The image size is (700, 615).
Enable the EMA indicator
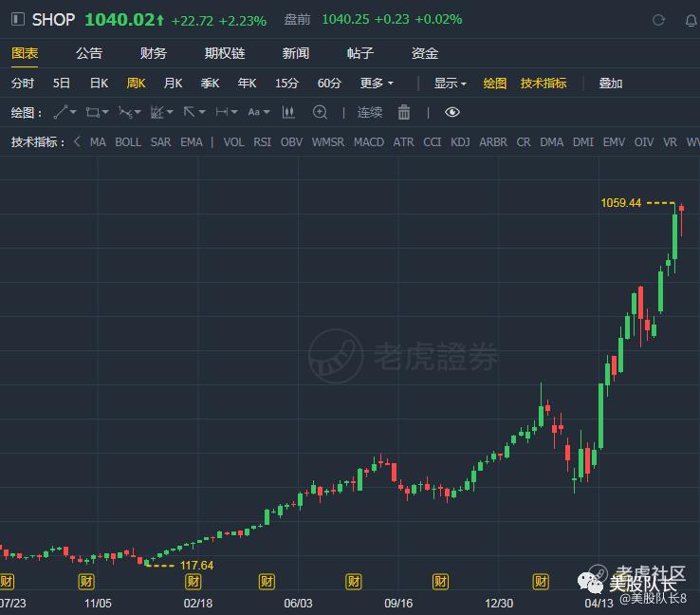click(192, 142)
